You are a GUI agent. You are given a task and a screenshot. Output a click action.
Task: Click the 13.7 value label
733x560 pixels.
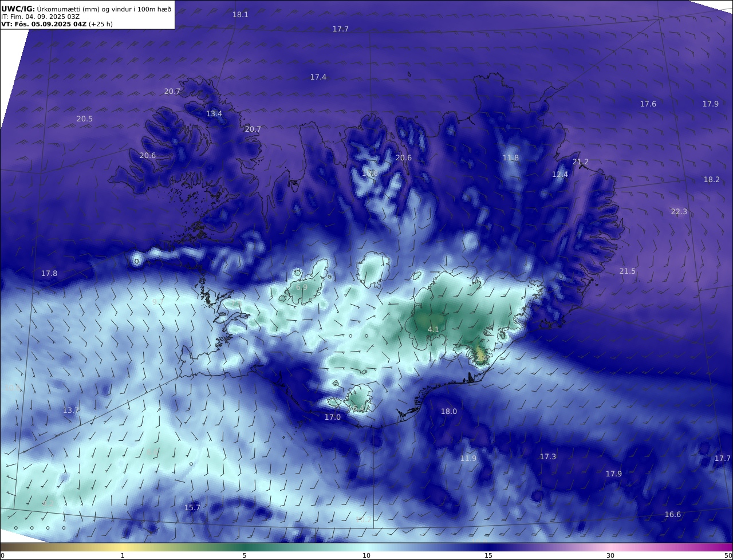(71, 410)
